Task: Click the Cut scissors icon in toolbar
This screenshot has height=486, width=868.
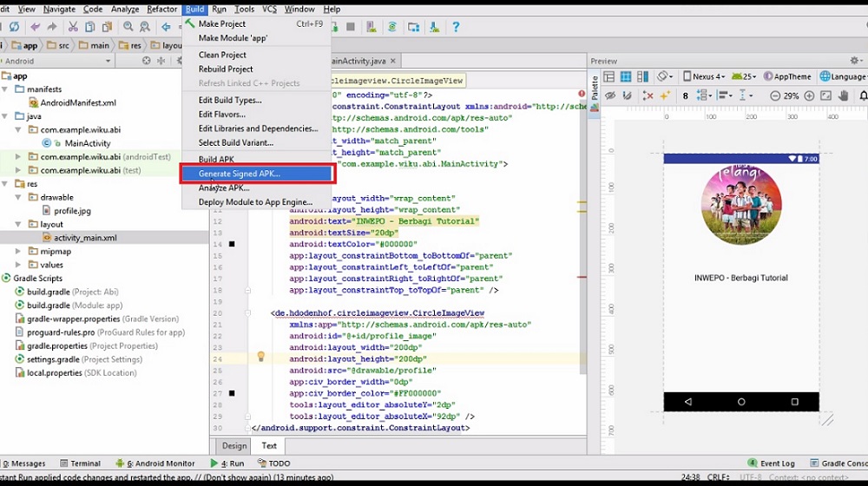Action: coord(72,27)
